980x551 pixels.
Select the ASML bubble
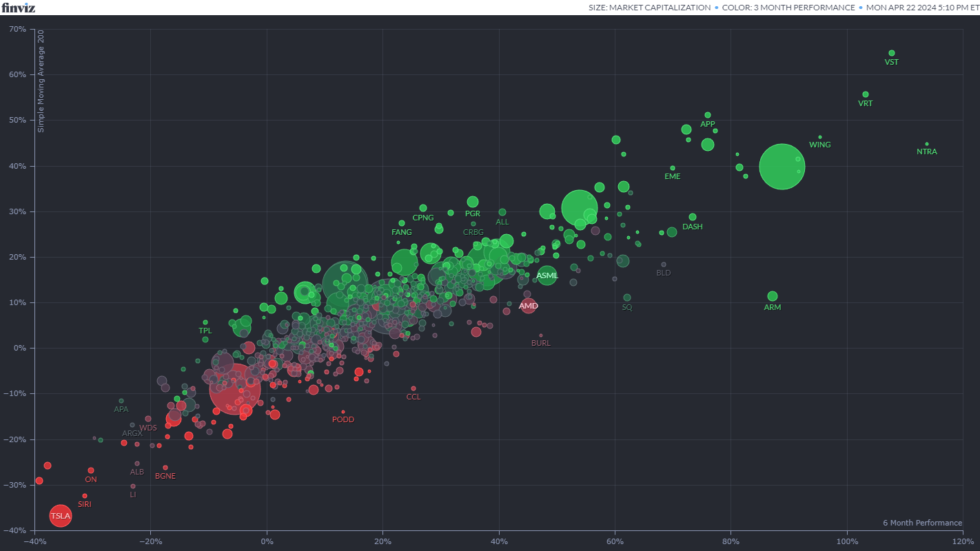[x=547, y=275]
